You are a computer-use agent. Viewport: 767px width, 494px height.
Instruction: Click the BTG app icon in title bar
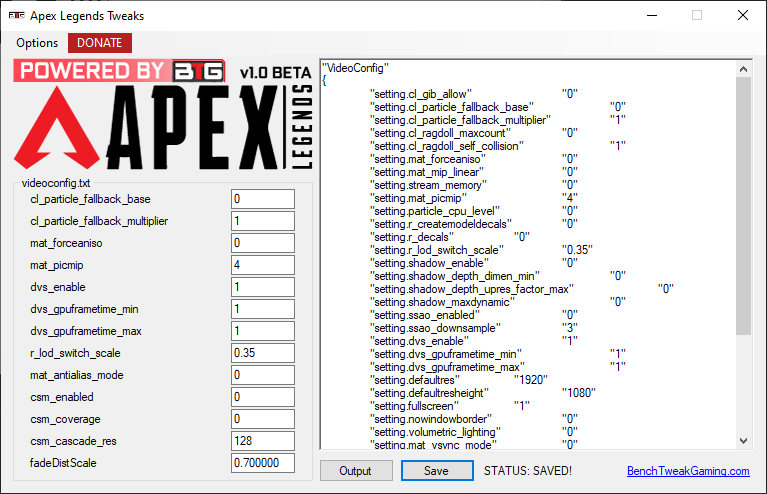pyautogui.click(x=16, y=16)
